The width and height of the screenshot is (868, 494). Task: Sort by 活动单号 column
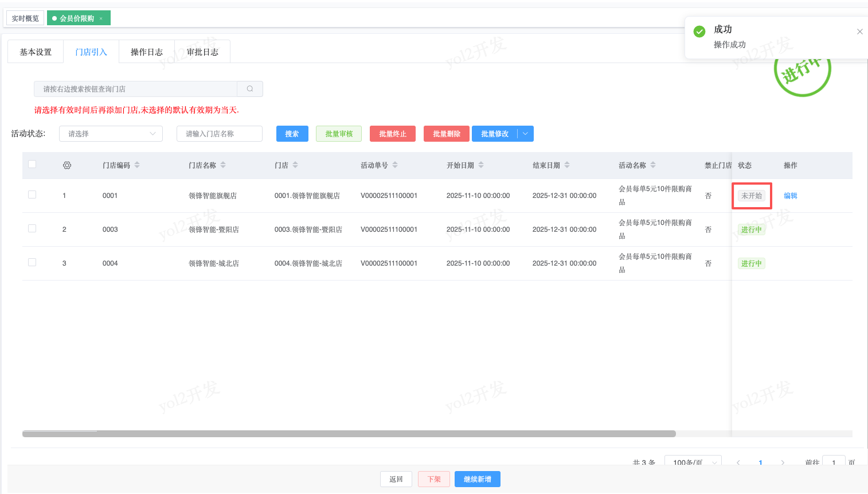395,165
